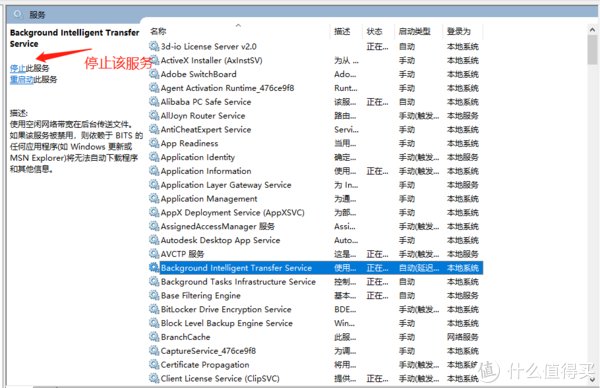
Task: Select Background Tasks Infrastructure Service name text
Action: coord(238,281)
